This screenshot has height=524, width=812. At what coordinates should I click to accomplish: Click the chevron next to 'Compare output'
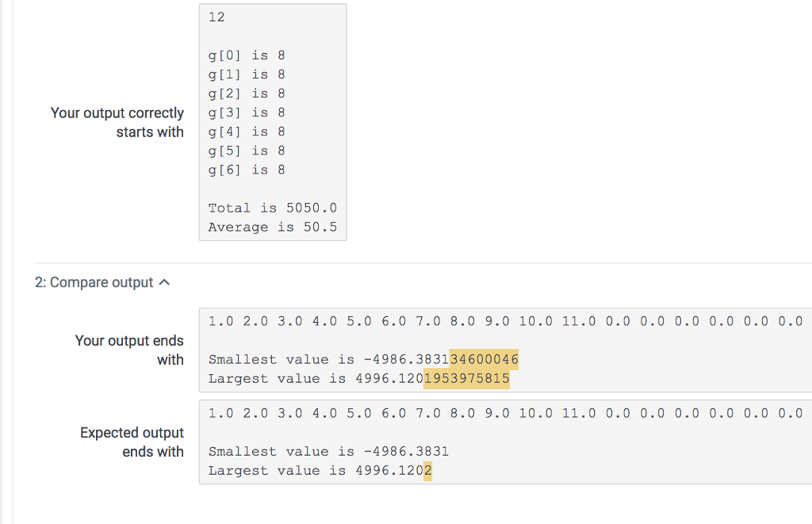pos(163,281)
